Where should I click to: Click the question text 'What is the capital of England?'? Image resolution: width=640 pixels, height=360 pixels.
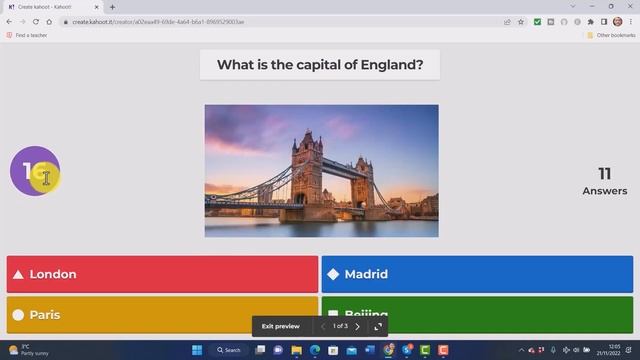(320, 64)
